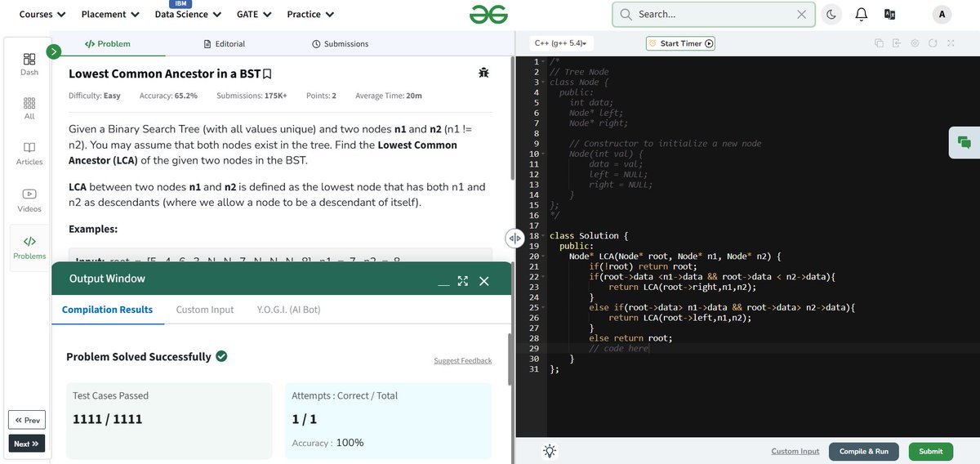The image size is (980, 464).
Task: Click inside the Search input field
Action: pos(714,14)
